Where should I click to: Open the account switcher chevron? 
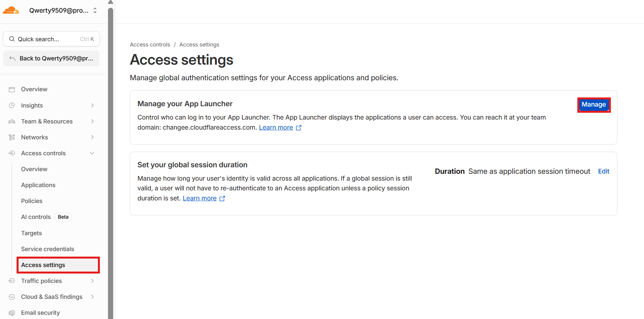pyautogui.click(x=95, y=10)
